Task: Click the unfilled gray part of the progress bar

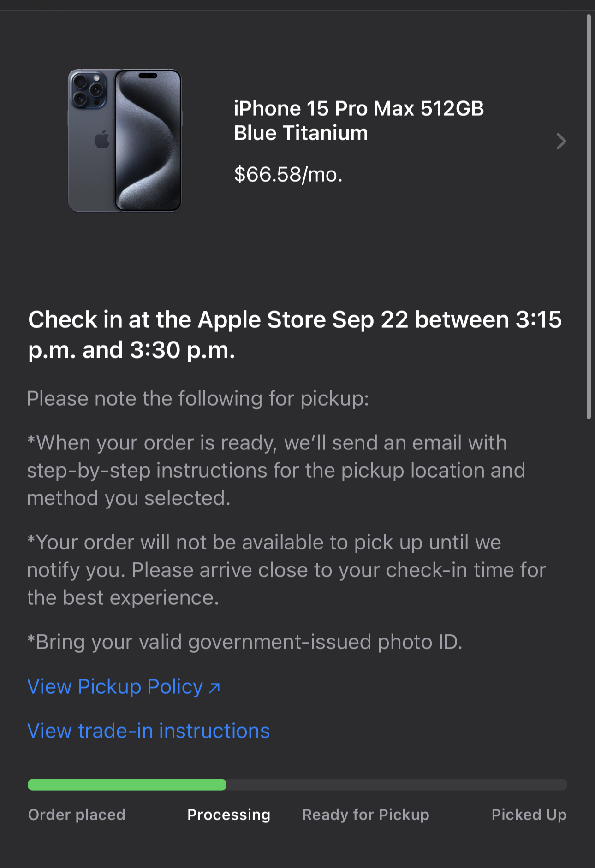Action: (x=397, y=785)
